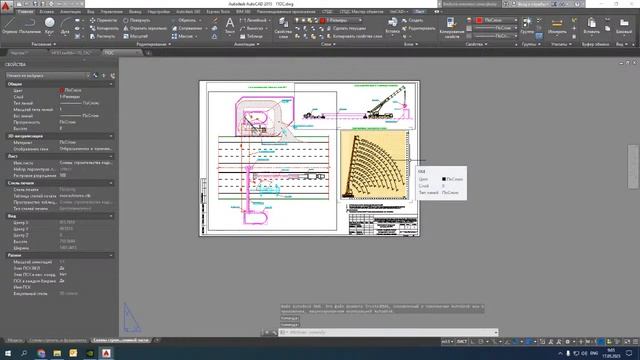Click the Группа group tool
Viewport: 640px width, 360px height.
[x=527, y=25]
